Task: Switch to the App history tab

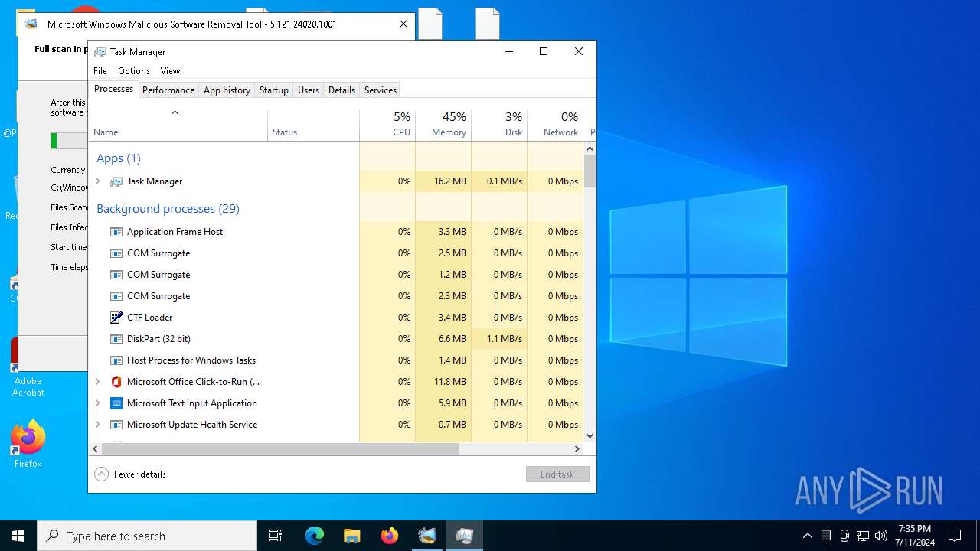Action: point(227,90)
